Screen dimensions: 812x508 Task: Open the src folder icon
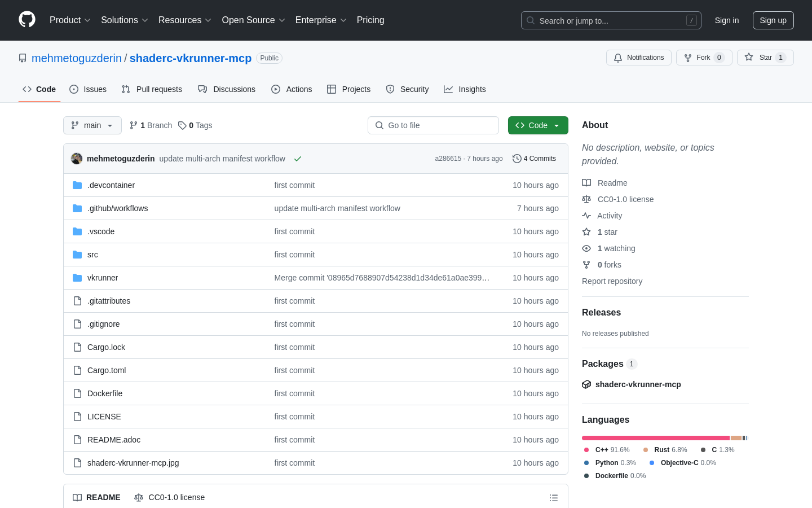[77, 255]
